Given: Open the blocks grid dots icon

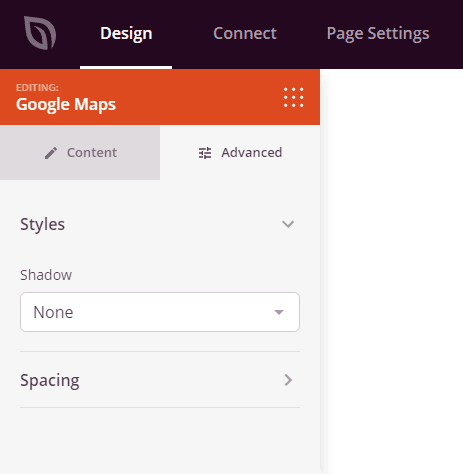Looking at the screenshot, I should pyautogui.click(x=293, y=97).
